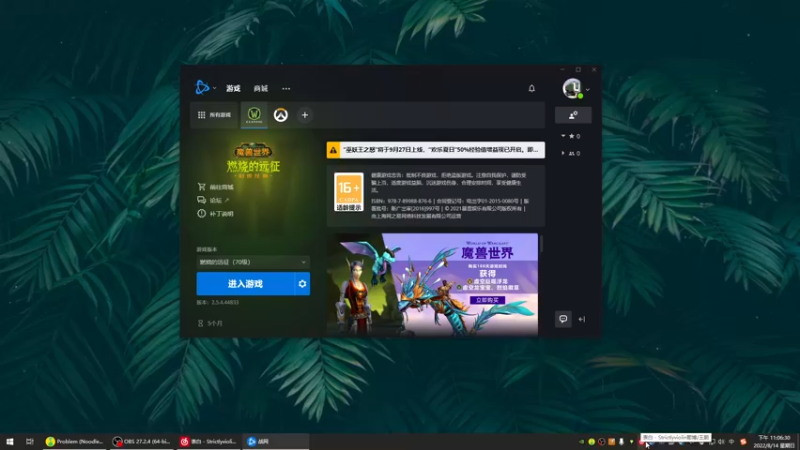Click the 立即购买 buy now button on banner
The width and height of the screenshot is (800, 450).
tap(487, 300)
